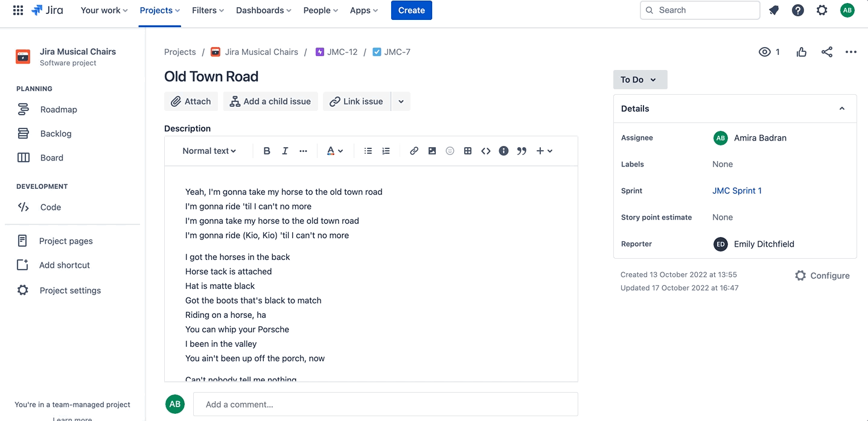Click the Labels None value
The width and height of the screenshot is (868, 421).
coord(723,164)
